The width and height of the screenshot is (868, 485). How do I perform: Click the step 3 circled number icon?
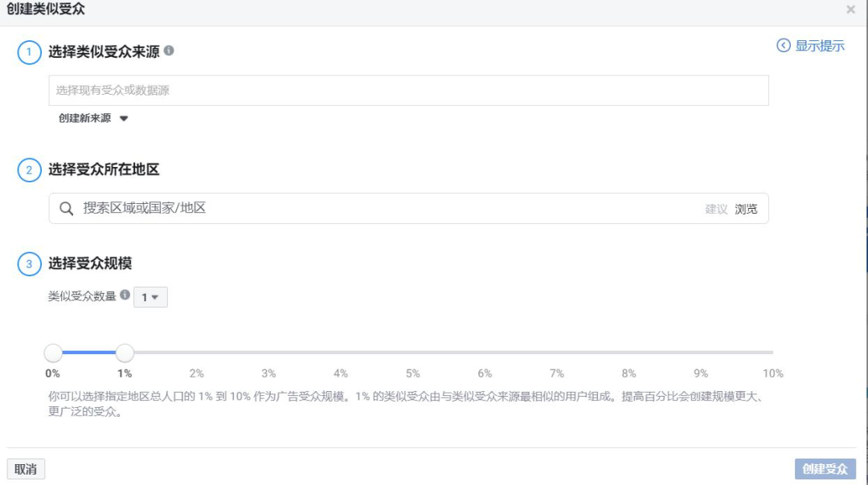tap(30, 264)
